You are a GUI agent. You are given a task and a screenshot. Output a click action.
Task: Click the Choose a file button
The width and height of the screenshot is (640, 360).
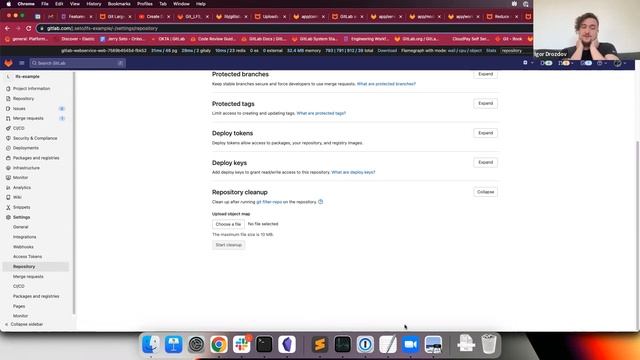click(228, 224)
